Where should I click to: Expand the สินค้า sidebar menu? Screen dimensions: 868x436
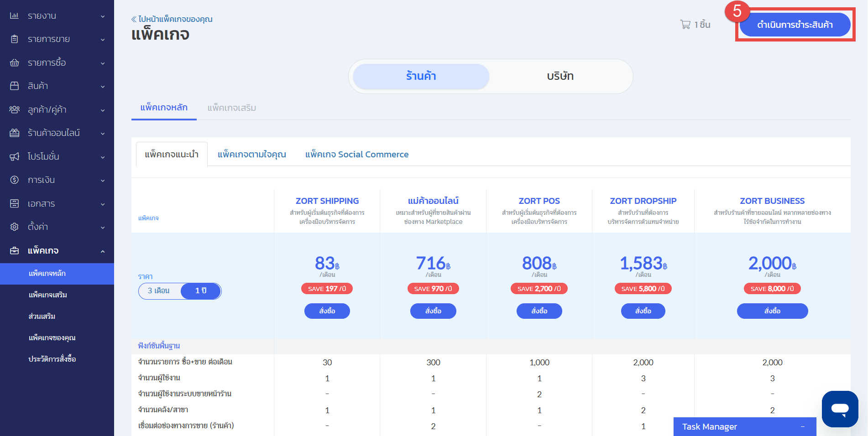(x=103, y=86)
